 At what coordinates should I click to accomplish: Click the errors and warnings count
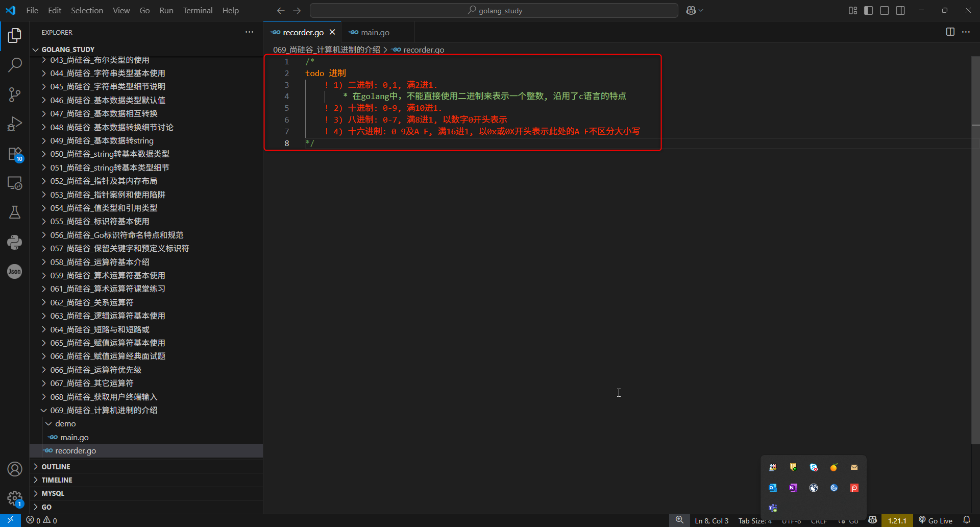click(42, 520)
